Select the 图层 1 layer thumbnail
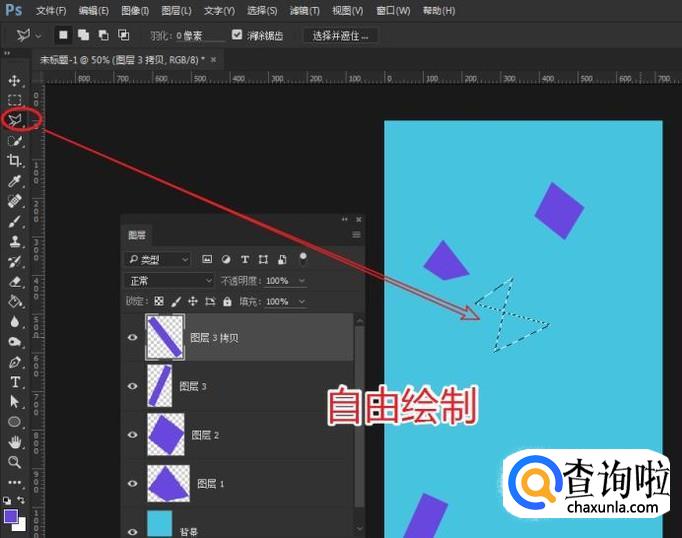Image resolution: width=682 pixels, height=538 pixels. (x=166, y=483)
